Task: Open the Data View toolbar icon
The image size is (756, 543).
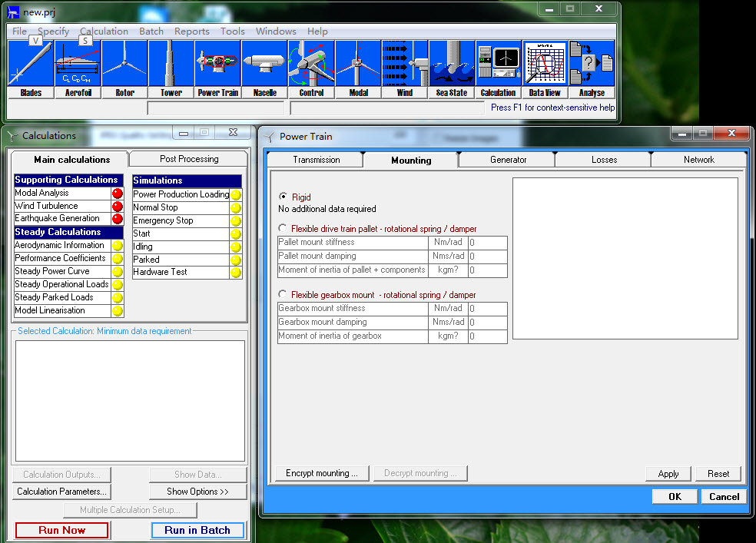Action: click(x=545, y=69)
